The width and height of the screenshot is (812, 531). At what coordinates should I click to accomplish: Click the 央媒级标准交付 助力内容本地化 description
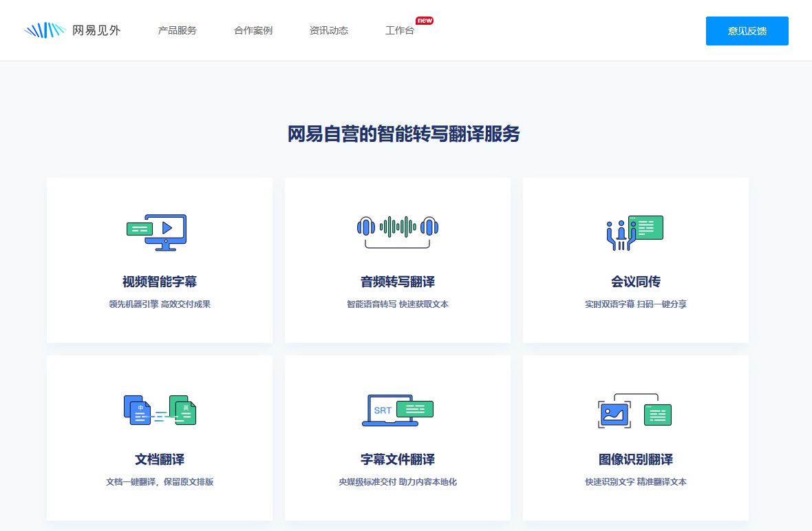pos(398,482)
